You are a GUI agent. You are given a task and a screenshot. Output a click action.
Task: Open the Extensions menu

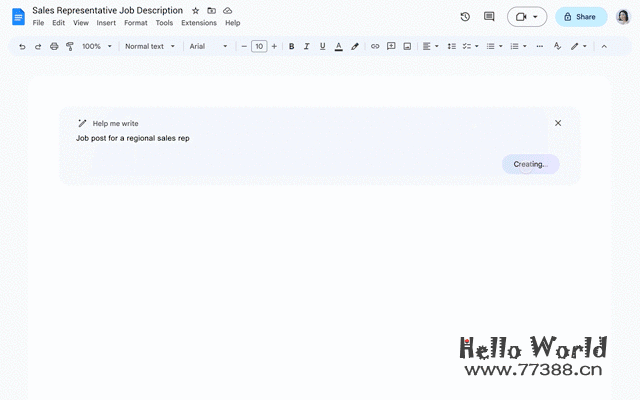point(199,23)
